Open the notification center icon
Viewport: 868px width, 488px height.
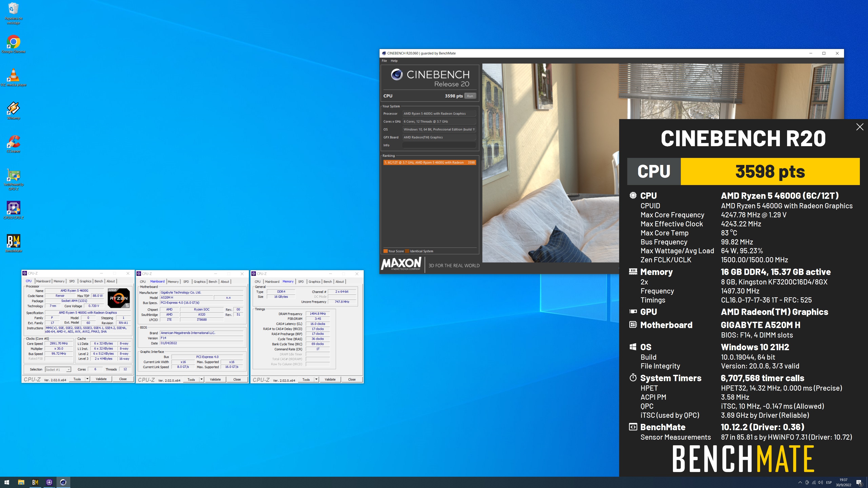tap(859, 482)
